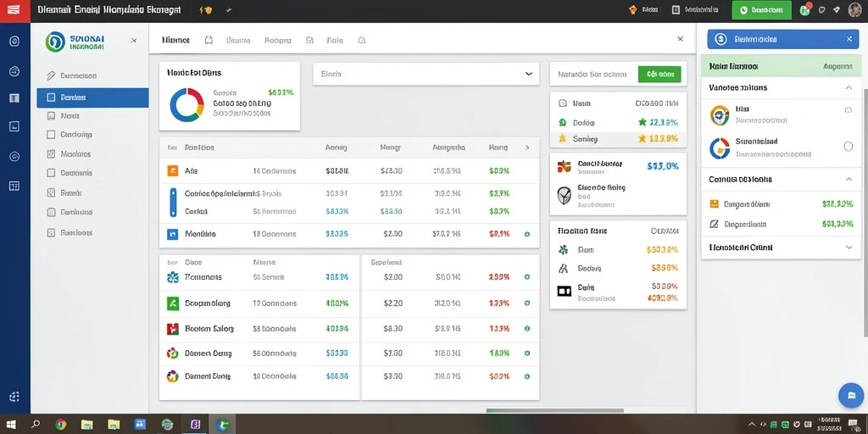Open the dropdown chevron in the center select field
This screenshot has width=868, height=434.
click(529, 74)
